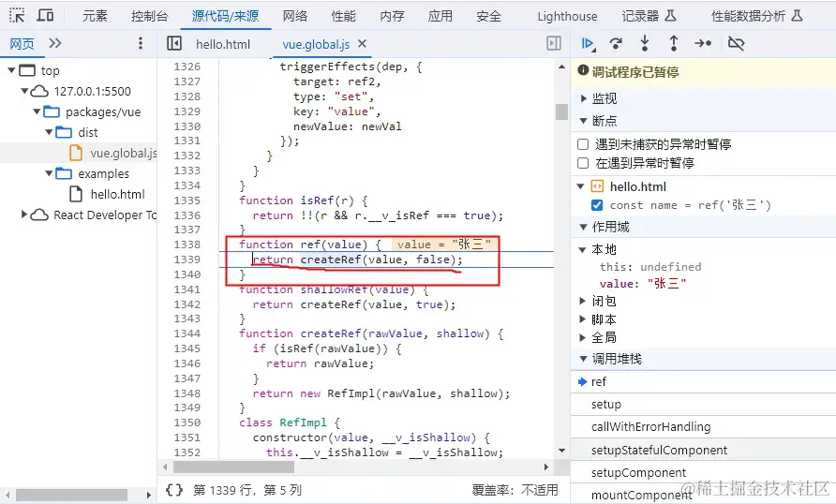This screenshot has width=836, height=504.
Task: Open the 安全 tab
Action: tap(488, 16)
